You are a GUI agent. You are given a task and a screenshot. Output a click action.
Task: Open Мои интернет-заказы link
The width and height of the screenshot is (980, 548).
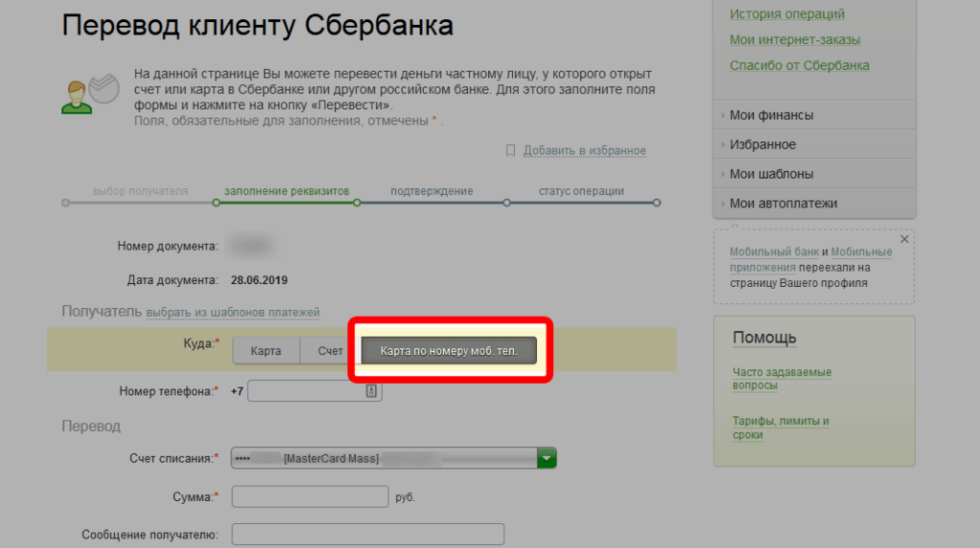pyautogui.click(x=795, y=39)
